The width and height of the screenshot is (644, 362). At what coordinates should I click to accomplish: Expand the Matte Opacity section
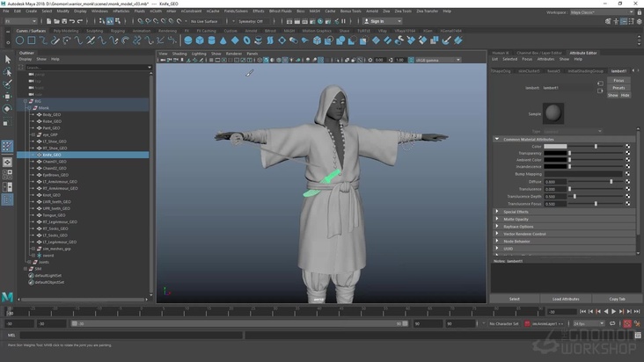[497, 219]
